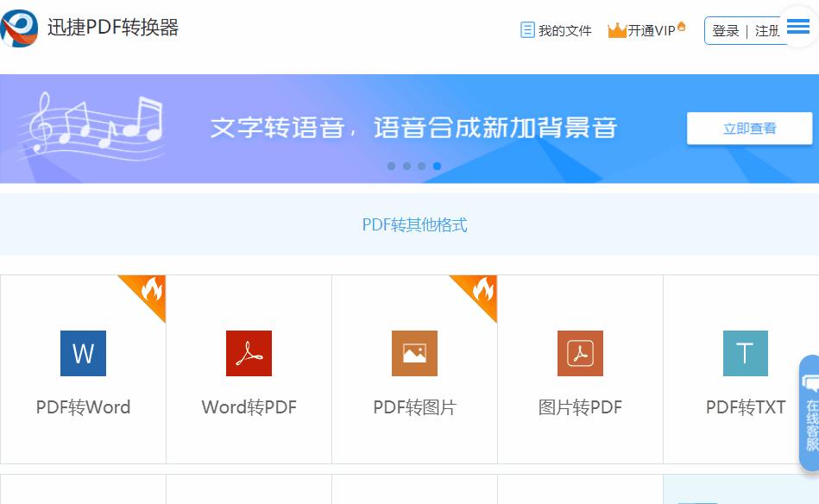Open the 在线客服 customer service tab
The height and width of the screenshot is (504, 819).
coord(810,414)
